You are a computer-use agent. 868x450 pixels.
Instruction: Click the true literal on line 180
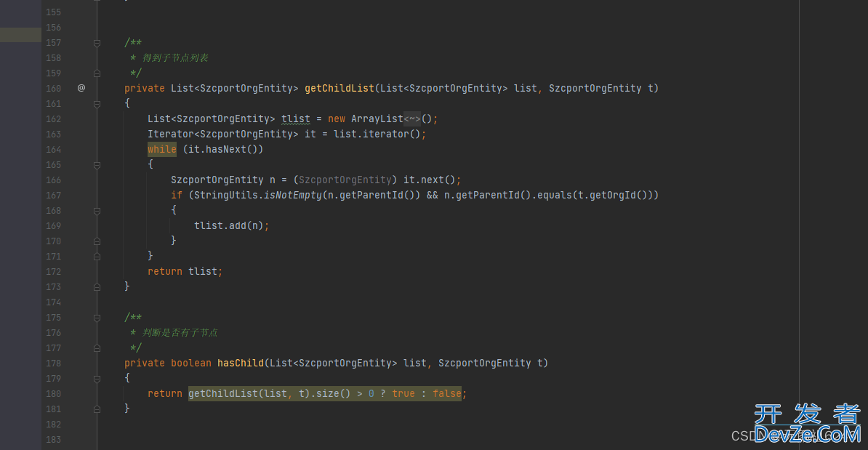403,393
